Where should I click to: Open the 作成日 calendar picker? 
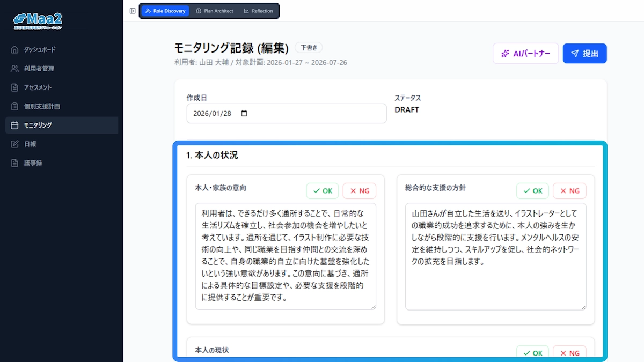tap(245, 114)
